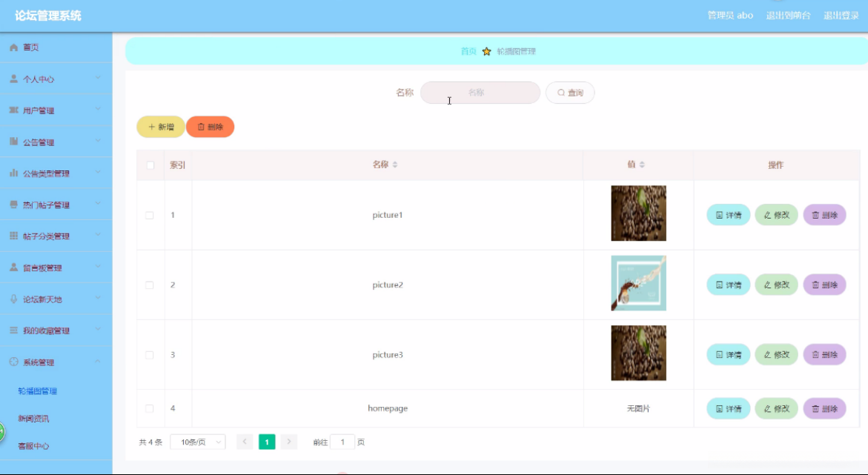Open 客服中心 in the sidebar submenu
The height and width of the screenshot is (475, 868).
[34, 445]
